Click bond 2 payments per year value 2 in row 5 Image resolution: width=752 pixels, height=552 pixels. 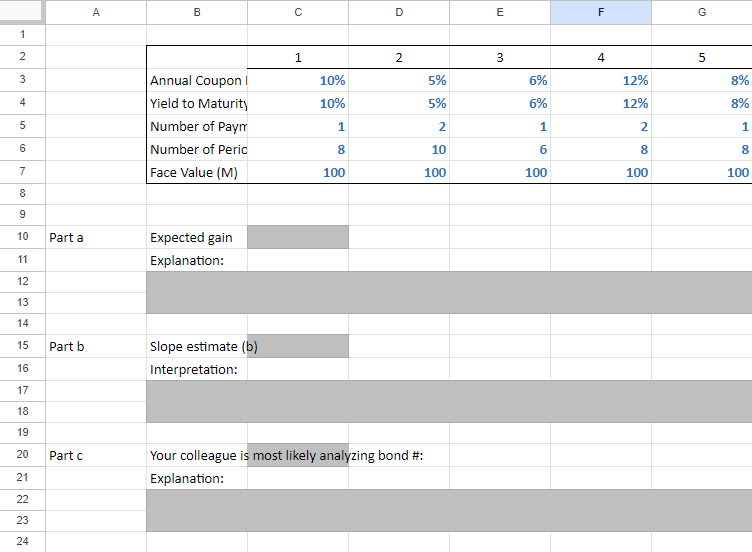399,126
